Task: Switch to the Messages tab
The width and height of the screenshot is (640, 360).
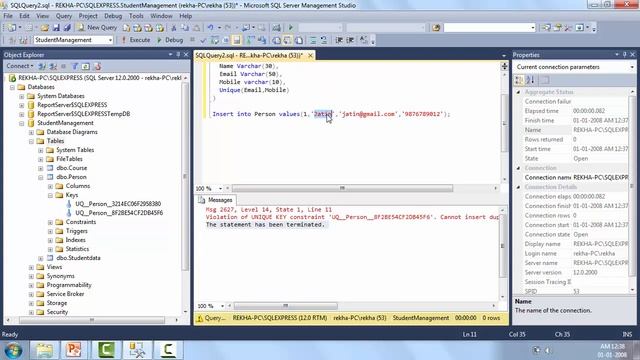Action: 216,200
